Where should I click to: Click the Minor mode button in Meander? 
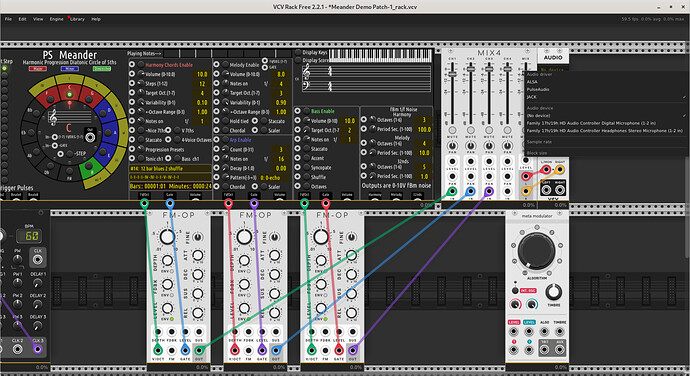[x=70, y=69]
